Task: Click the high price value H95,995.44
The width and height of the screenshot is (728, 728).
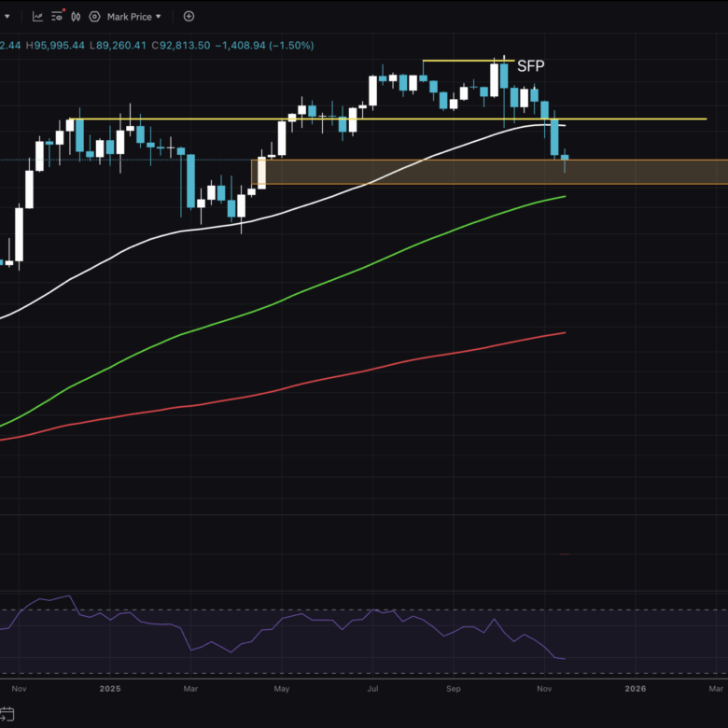Action: point(55,45)
